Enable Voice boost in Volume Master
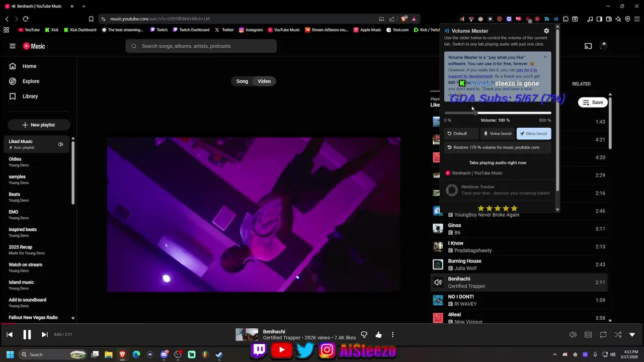The height and width of the screenshot is (362, 644). (498, 133)
